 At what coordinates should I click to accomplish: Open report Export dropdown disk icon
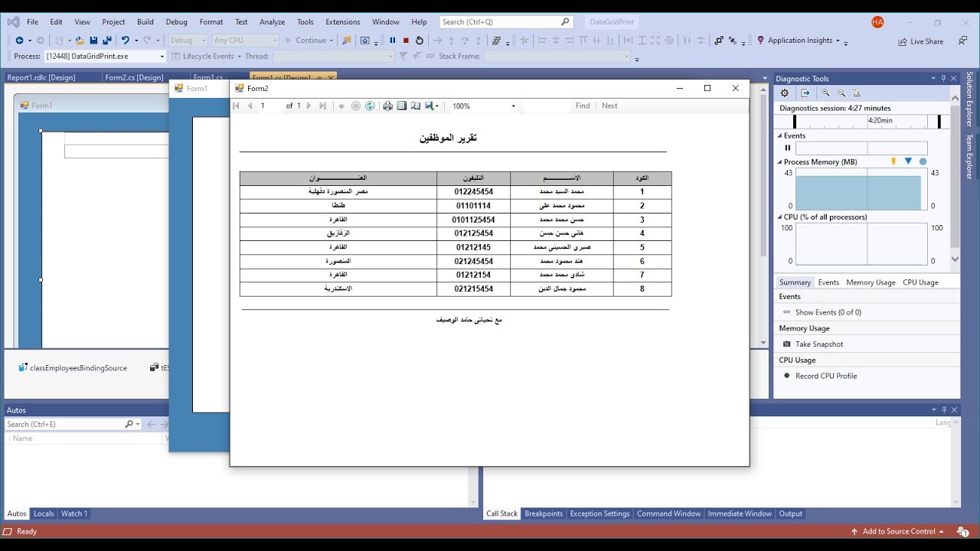[x=431, y=106]
